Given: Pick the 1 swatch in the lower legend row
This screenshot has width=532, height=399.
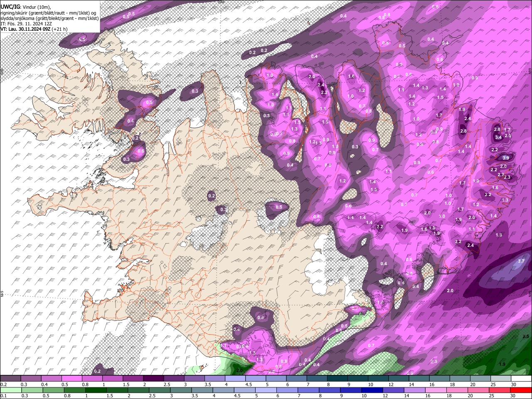Looking at the screenshot, I should point(96,390).
